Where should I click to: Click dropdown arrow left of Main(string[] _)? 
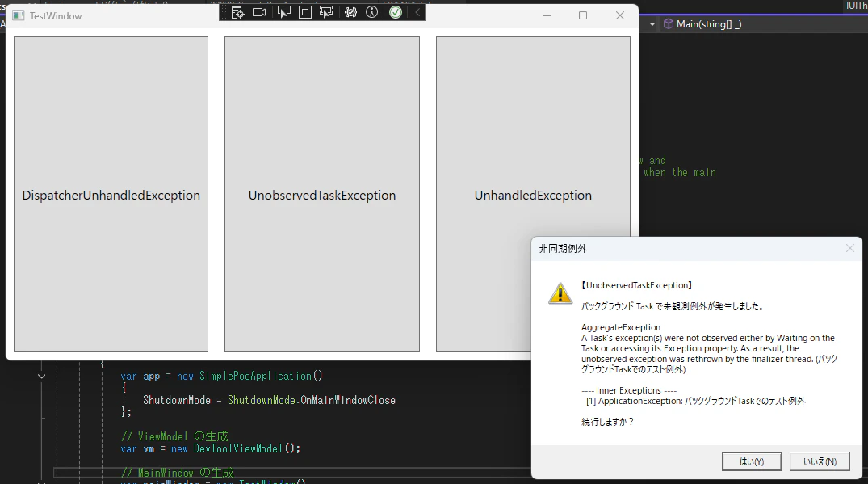(x=652, y=24)
